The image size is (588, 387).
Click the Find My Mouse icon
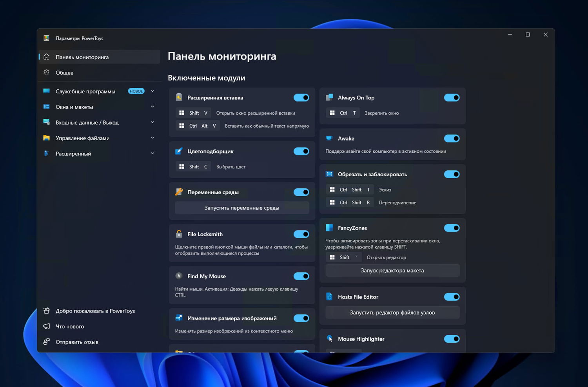click(x=179, y=276)
